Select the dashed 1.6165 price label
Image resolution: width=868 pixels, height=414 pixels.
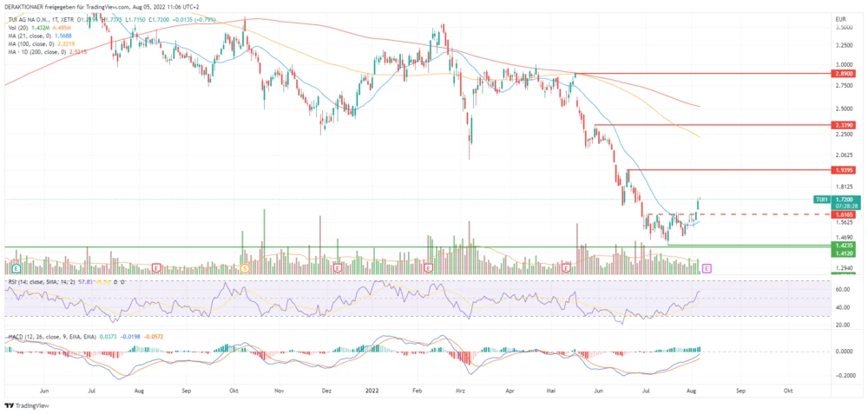coord(842,214)
